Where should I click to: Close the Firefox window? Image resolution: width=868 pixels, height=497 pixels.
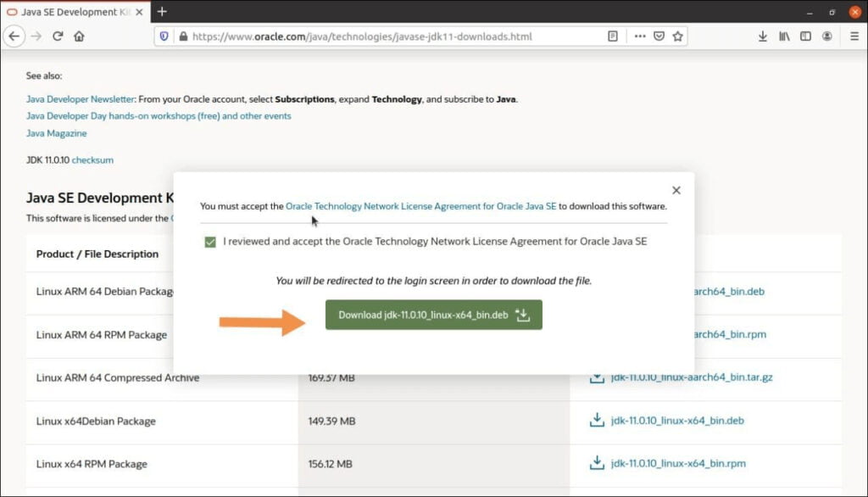[855, 12]
